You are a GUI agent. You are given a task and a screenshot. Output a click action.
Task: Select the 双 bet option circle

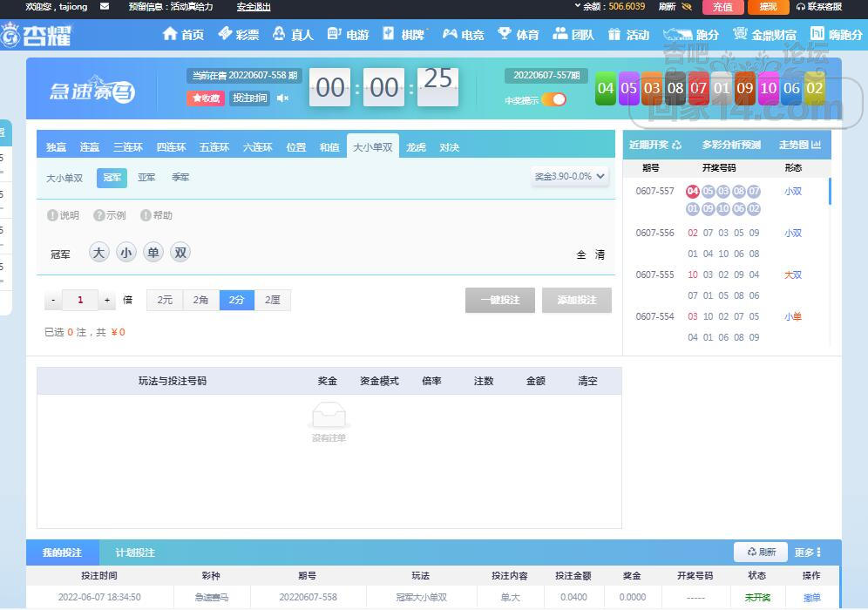tap(180, 253)
